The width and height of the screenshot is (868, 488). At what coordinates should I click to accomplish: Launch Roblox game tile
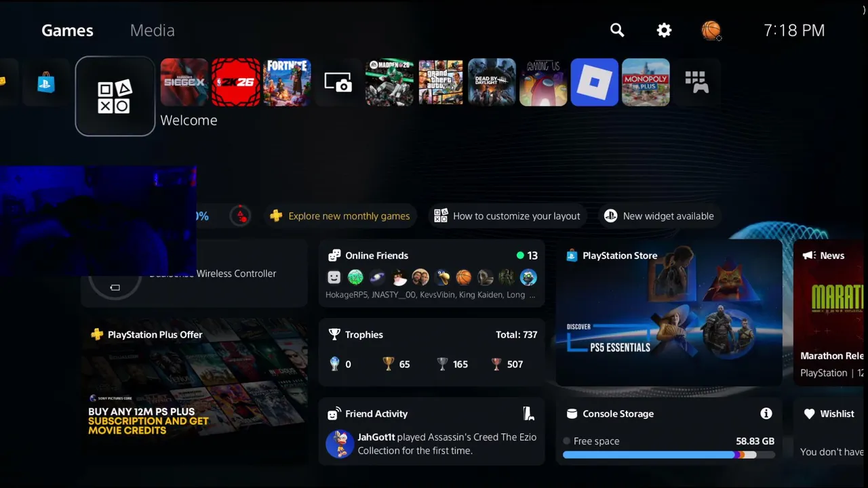coord(595,83)
